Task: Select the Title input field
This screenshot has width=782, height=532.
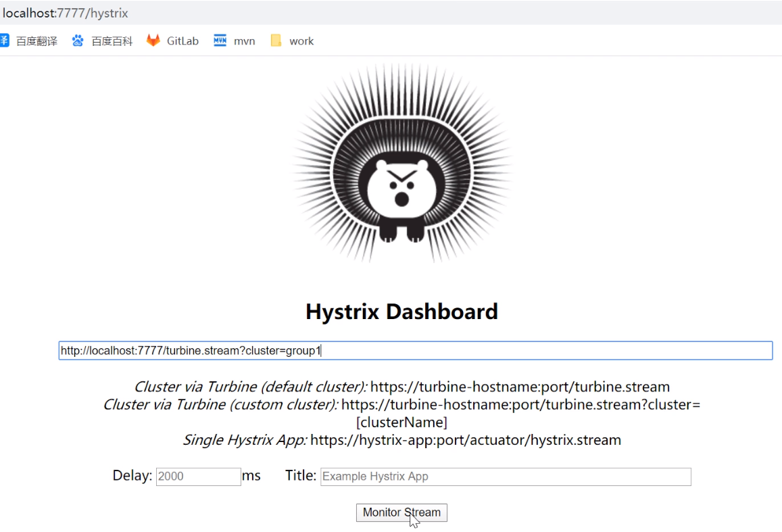Action: (x=505, y=476)
